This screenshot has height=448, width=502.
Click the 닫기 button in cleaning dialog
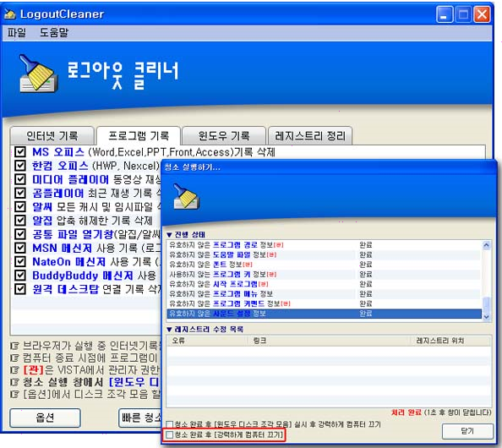(x=467, y=431)
